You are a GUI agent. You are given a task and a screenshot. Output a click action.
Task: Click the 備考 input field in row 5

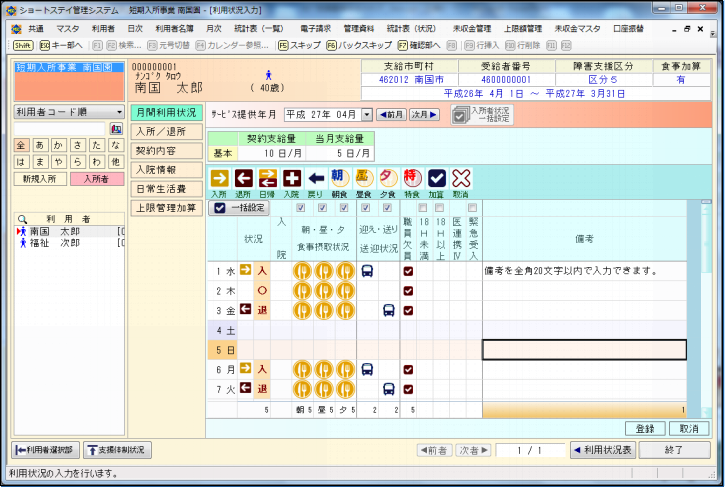584,350
